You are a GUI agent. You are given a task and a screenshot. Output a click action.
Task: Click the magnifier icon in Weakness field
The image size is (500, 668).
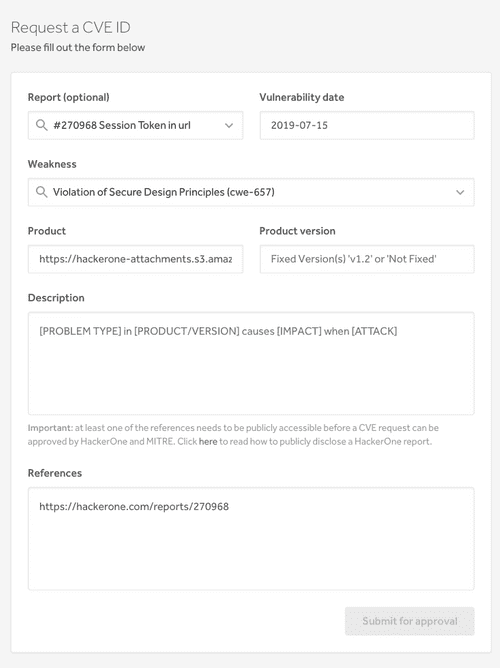point(41,192)
